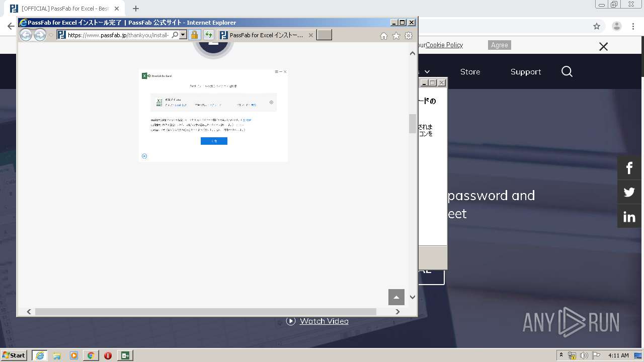
Task: Click the Excel file icon in PassFab image
Action: [x=159, y=102]
